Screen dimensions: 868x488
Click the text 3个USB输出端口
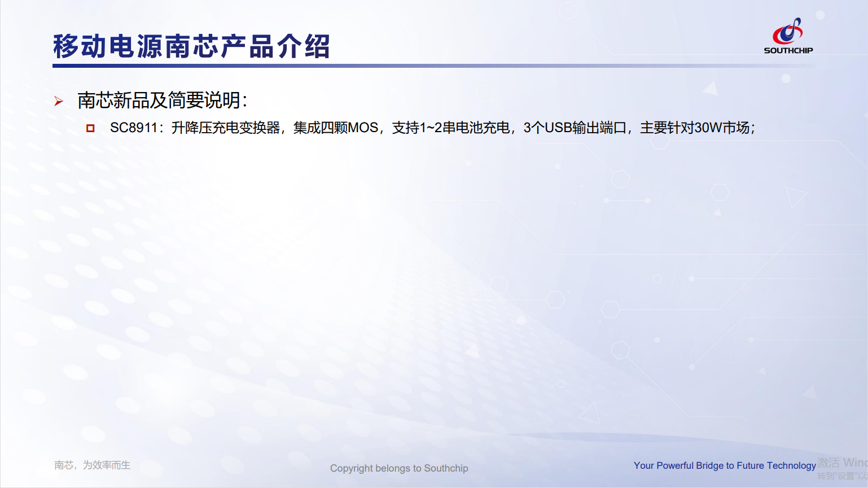[575, 128]
